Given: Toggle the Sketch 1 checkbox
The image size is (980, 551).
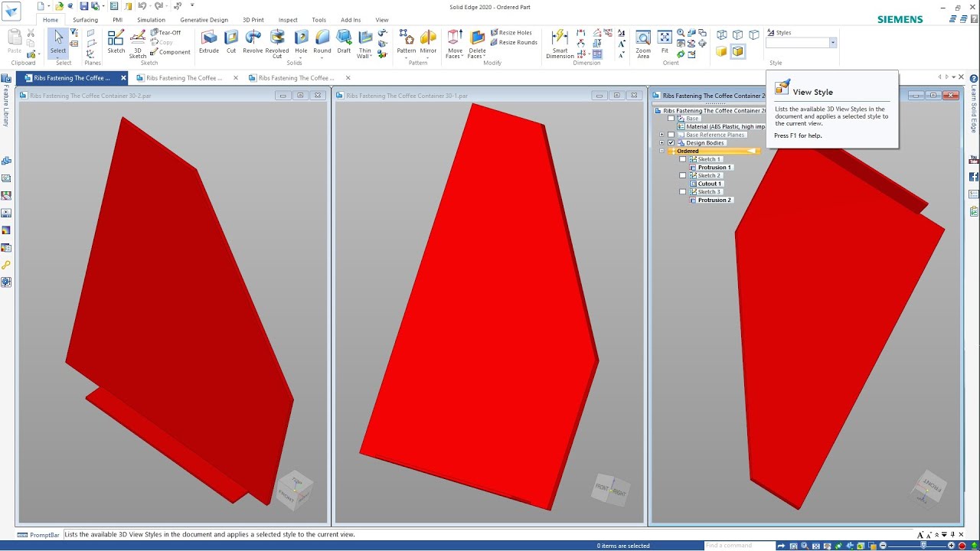Looking at the screenshot, I should tap(683, 159).
